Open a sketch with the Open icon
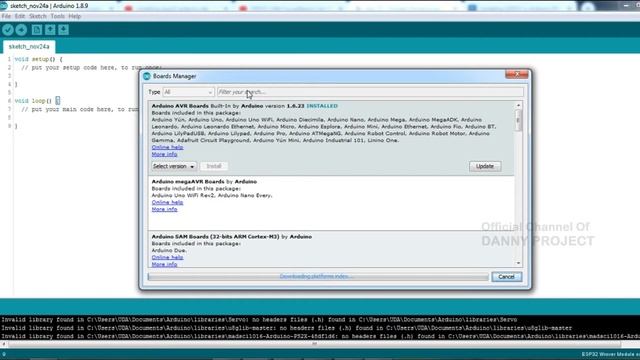 (x=50, y=30)
